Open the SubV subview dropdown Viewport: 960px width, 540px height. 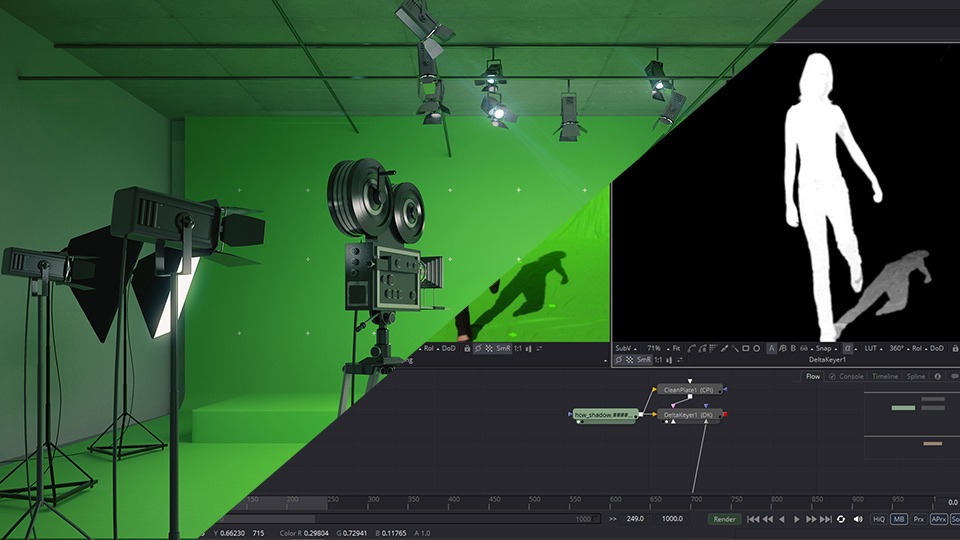point(625,348)
